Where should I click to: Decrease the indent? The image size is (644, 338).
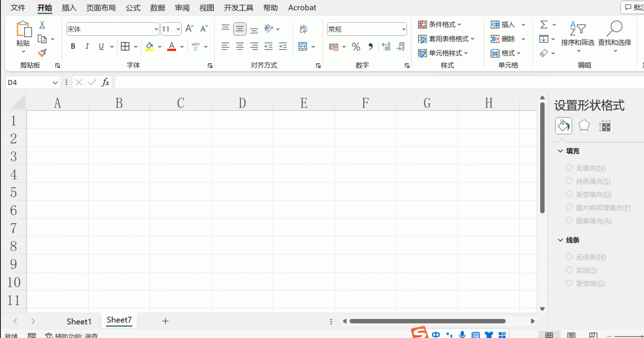268,46
